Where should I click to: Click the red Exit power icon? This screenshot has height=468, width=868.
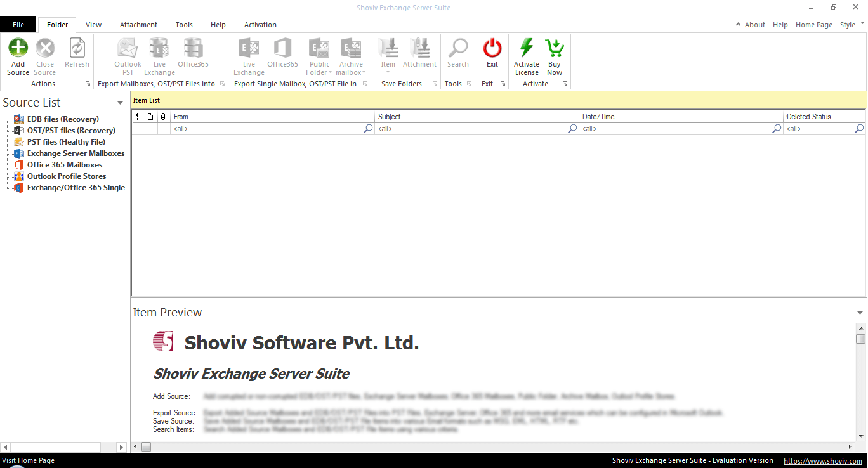(492, 49)
